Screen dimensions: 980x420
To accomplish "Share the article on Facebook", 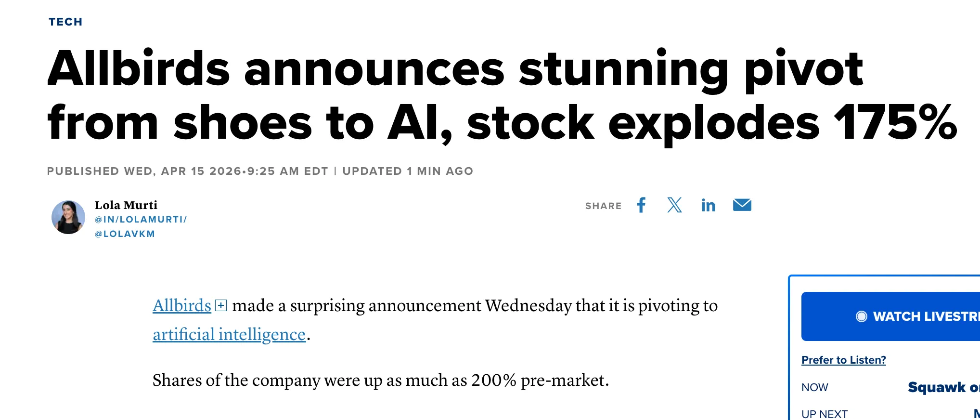I will (x=641, y=205).
